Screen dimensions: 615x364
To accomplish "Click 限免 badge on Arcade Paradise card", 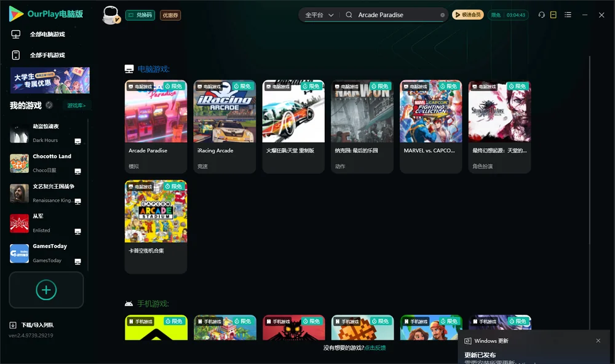I will [174, 86].
